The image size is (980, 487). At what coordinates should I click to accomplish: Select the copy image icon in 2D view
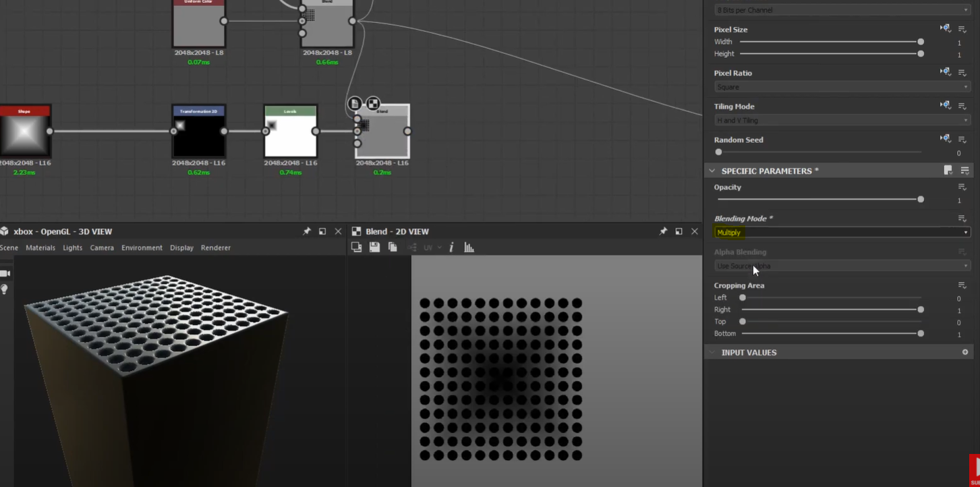click(392, 247)
